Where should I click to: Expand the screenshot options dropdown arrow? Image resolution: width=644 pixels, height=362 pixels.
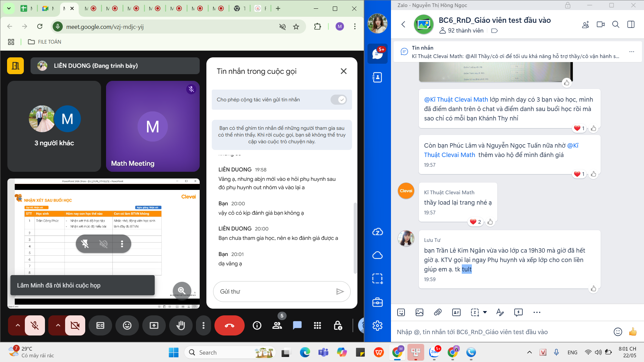485,312
